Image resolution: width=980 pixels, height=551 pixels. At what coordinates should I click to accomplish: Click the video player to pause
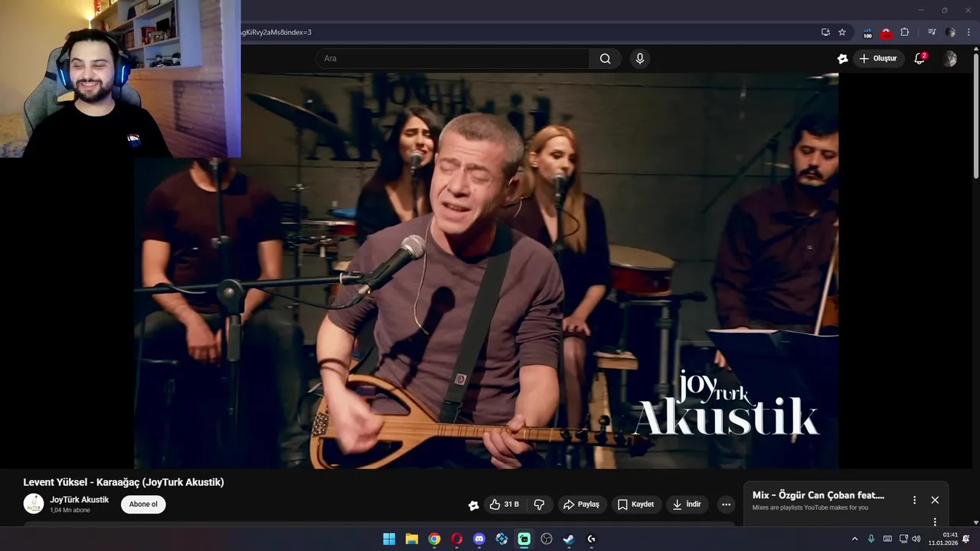pos(486,271)
